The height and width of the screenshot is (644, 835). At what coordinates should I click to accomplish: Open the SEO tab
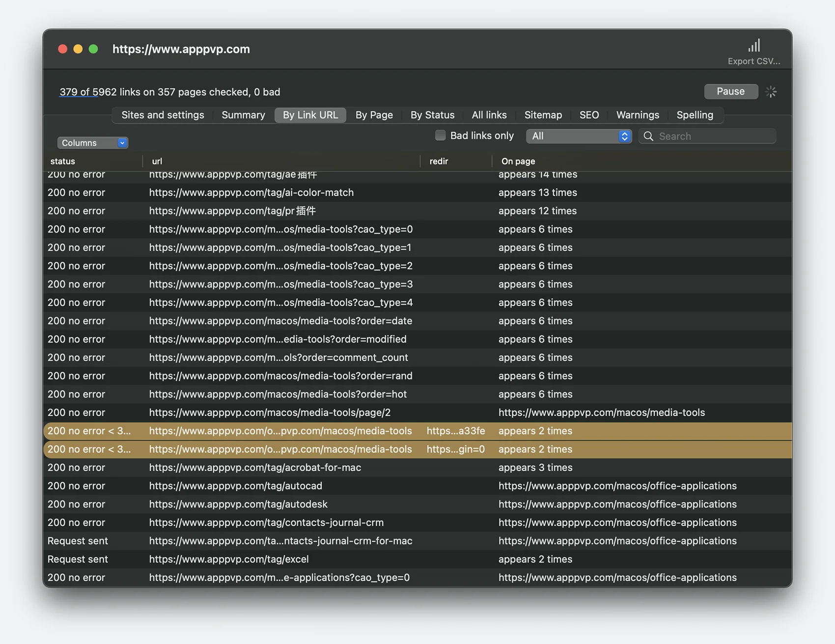[589, 115]
